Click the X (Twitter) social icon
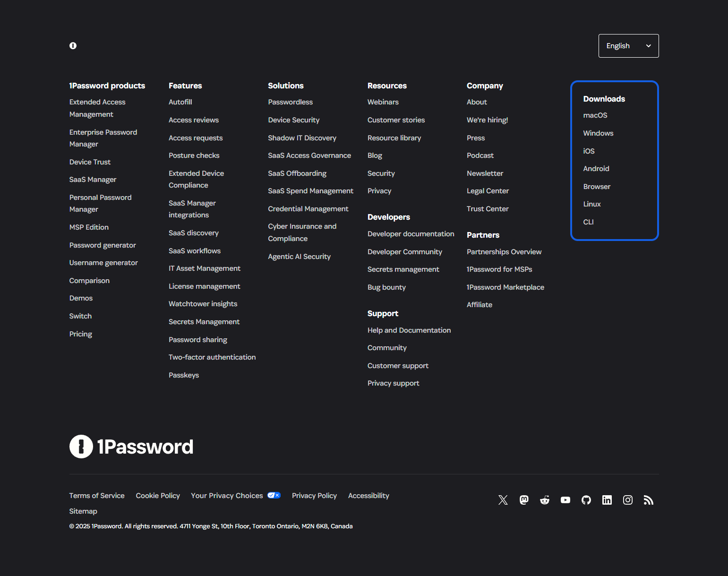728x576 pixels. 503,500
